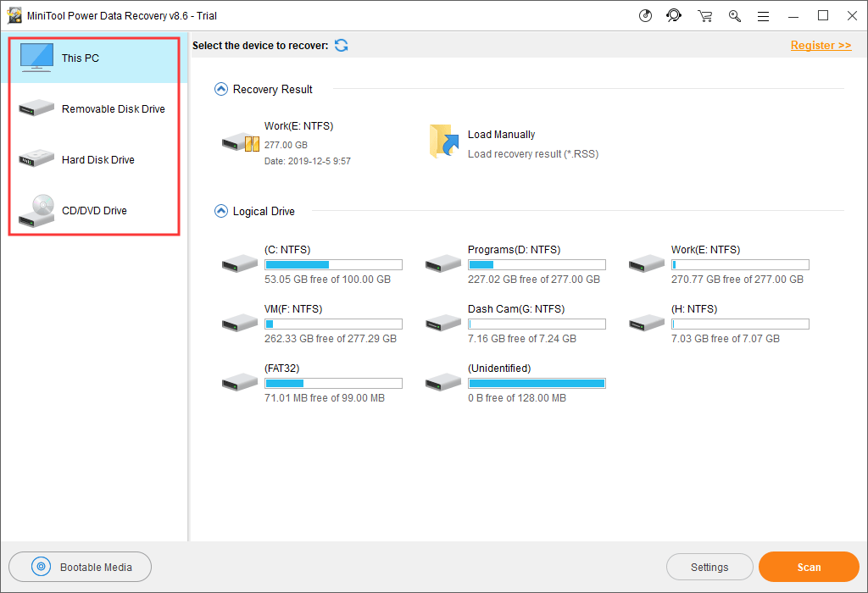This screenshot has width=868, height=593.
Task: Open the store shopping cart icon
Action: pyautogui.click(x=704, y=15)
